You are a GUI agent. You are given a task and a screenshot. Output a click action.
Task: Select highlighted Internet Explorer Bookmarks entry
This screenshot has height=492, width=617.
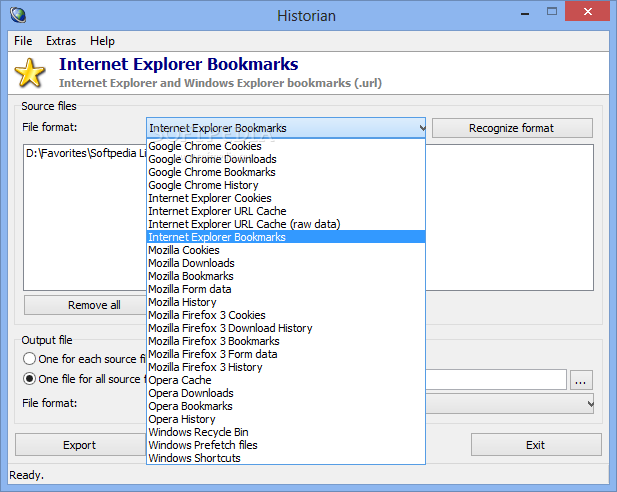point(286,237)
